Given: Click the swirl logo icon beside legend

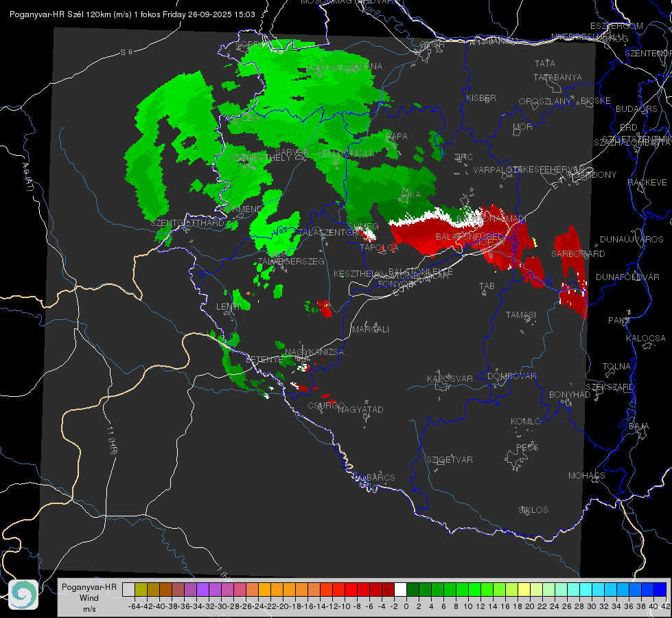Looking at the screenshot, I should pyautogui.click(x=23, y=595).
